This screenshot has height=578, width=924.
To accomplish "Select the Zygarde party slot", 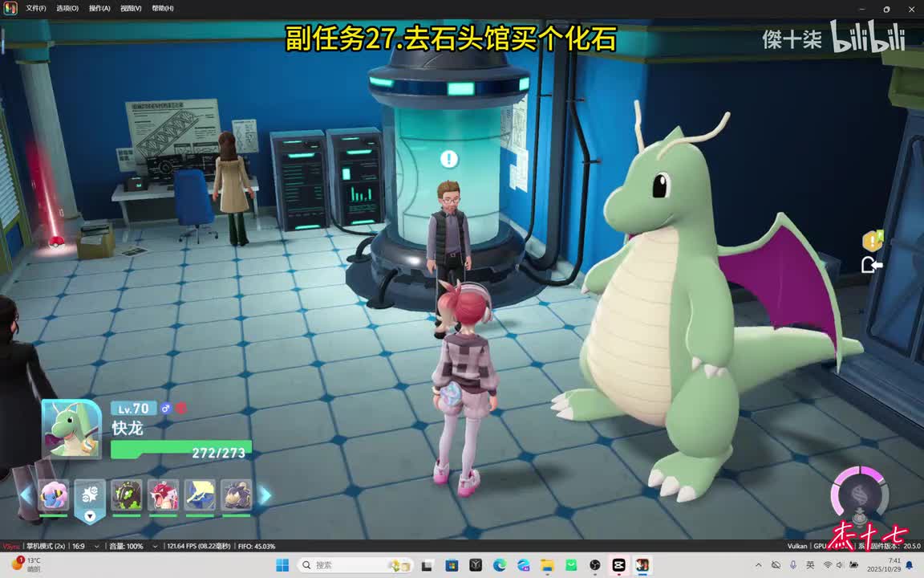I will (127, 495).
